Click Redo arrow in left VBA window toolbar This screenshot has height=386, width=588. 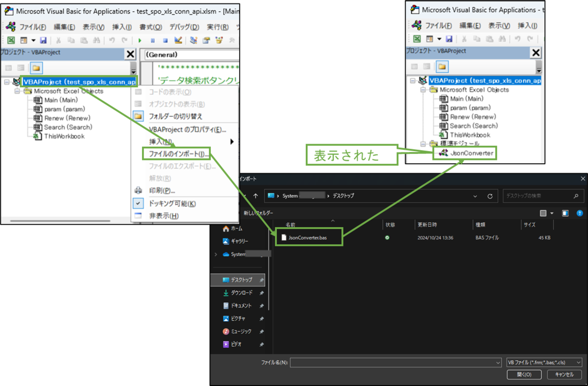124,40
